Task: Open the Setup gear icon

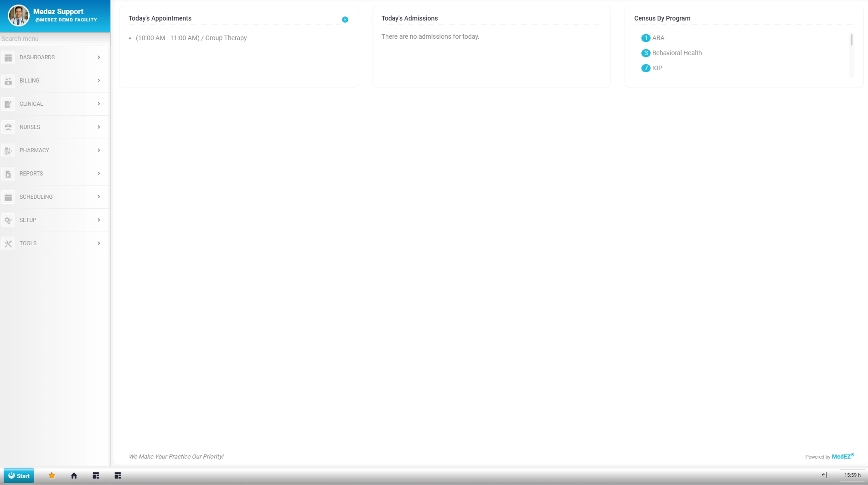Action: pos(8,220)
